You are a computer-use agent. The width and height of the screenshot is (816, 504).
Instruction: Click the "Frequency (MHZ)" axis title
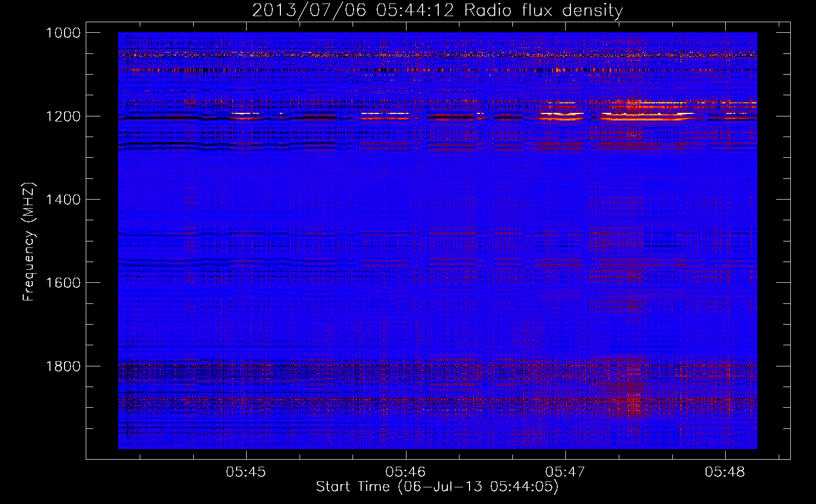[x=29, y=242]
